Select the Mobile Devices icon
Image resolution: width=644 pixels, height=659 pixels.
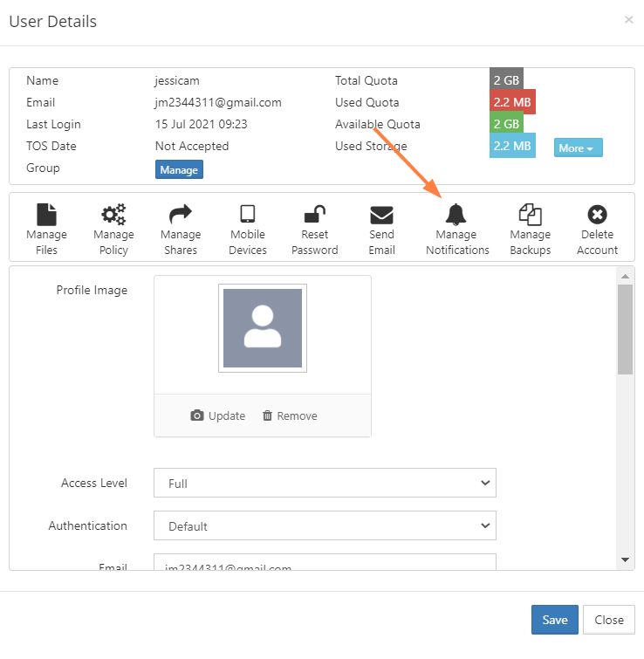tap(248, 215)
